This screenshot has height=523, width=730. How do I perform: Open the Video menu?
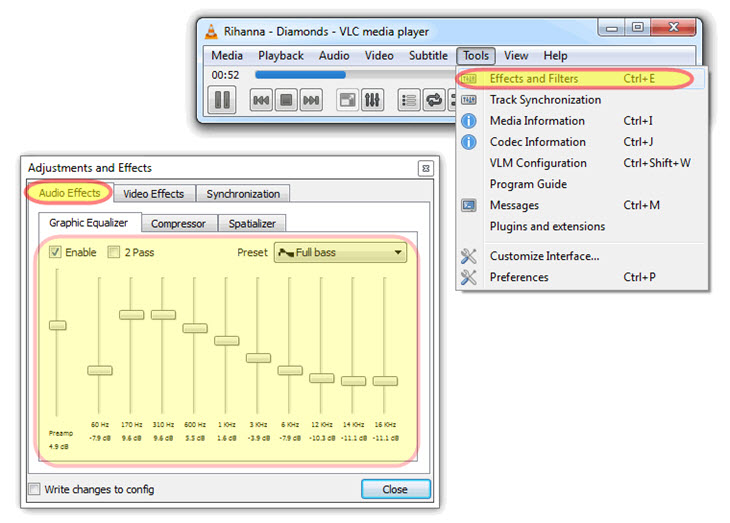(379, 55)
